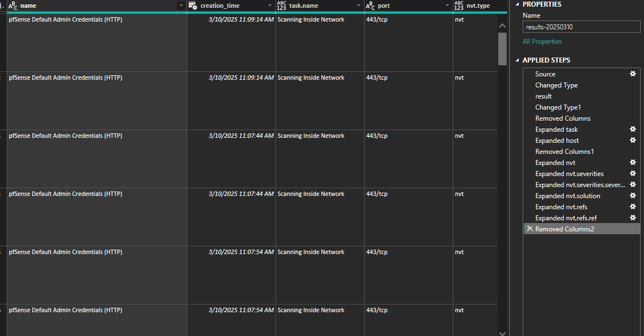Collapse the PROPERTIES section
Screen dimensions: 644x336
pyautogui.click(x=518, y=4)
